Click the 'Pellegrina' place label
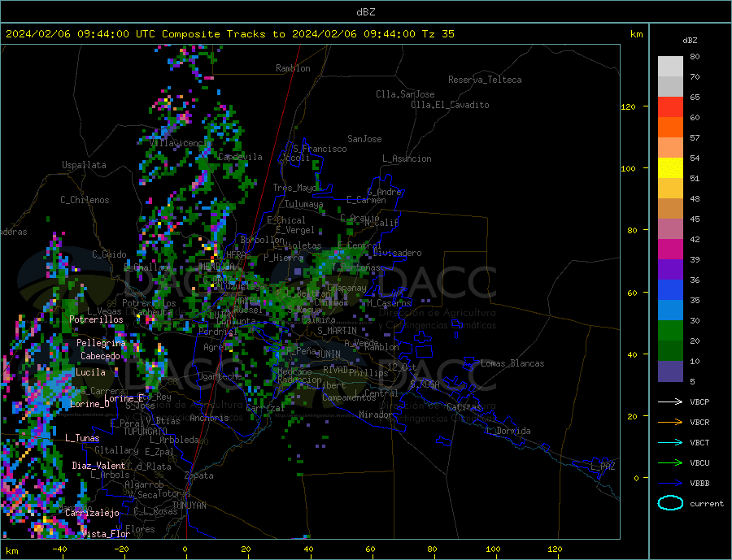 102,343
